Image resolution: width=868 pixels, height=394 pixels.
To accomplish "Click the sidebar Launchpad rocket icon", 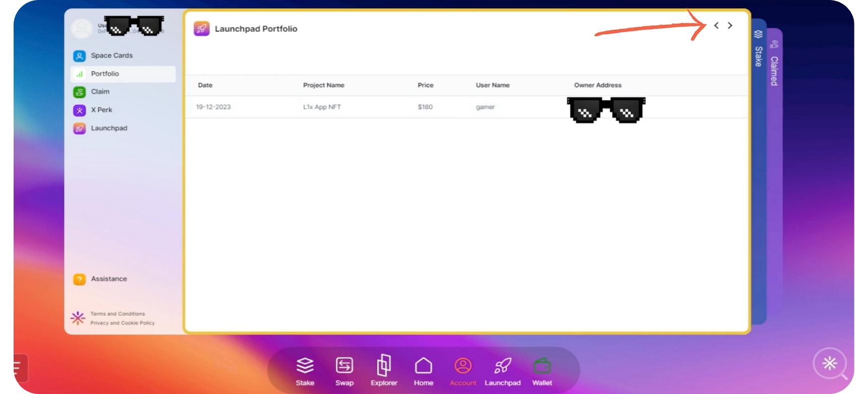I will click(79, 128).
